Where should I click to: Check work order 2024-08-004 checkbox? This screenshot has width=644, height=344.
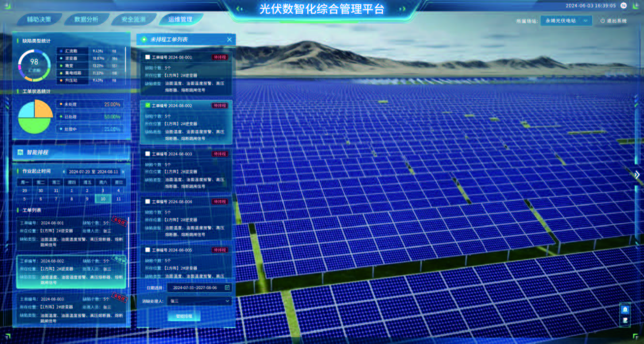click(x=148, y=201)
